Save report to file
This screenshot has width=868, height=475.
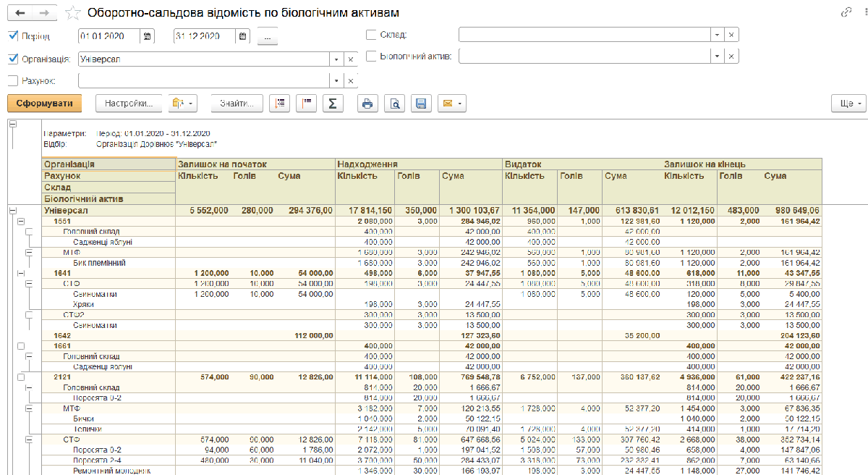point(422,104)
